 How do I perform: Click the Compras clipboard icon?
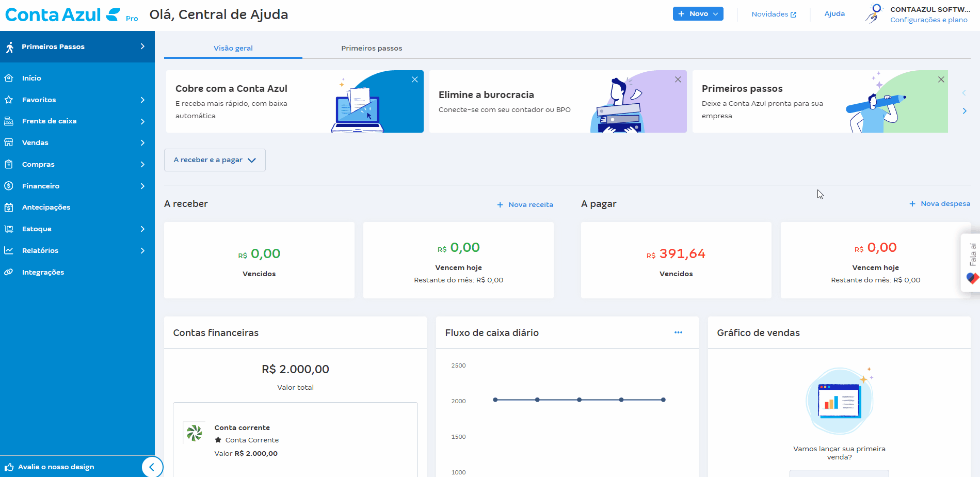tap(9, 164)
